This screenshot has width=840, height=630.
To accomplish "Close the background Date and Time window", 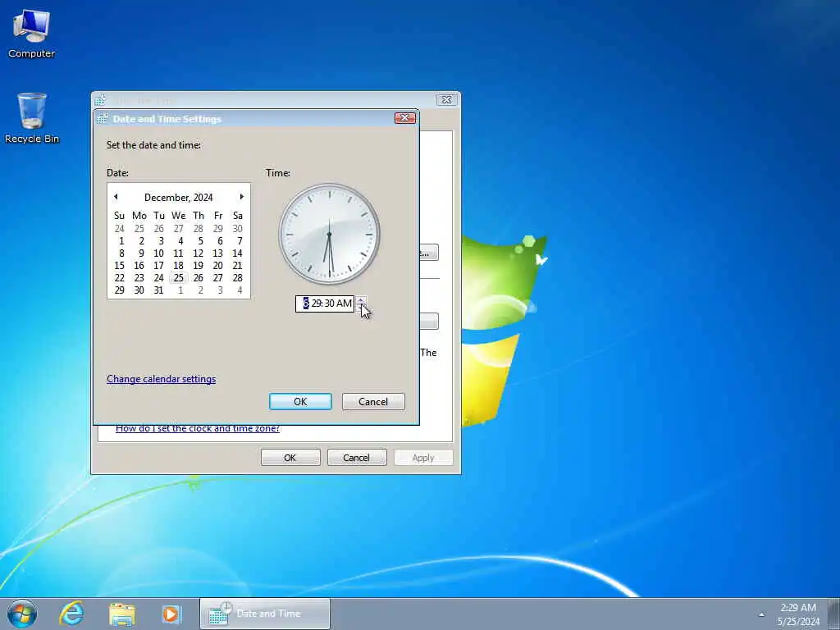I will pyautogui.click(x=446, y=99).
